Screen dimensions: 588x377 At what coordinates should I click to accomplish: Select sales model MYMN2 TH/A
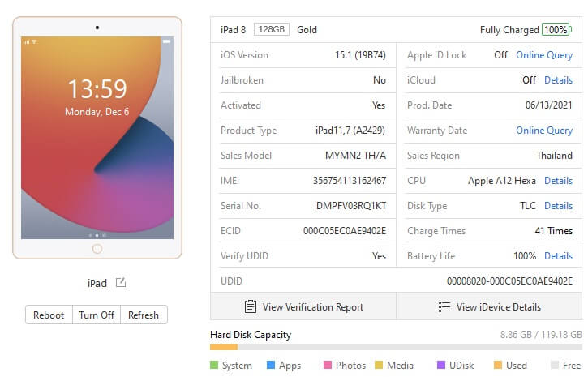click(x=355, y=156)
